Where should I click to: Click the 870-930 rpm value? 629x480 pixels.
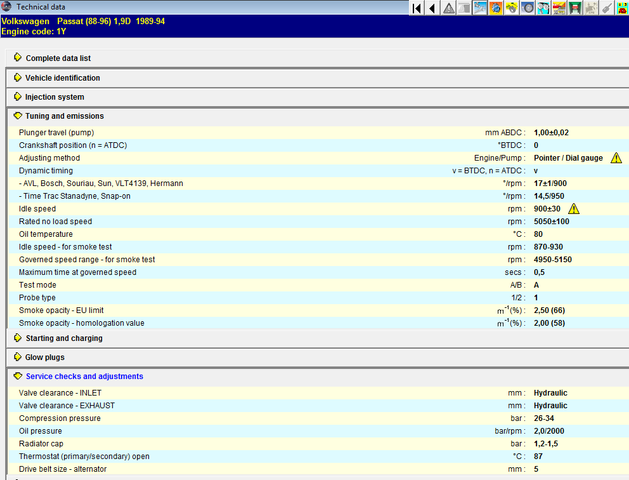(548, 247)
